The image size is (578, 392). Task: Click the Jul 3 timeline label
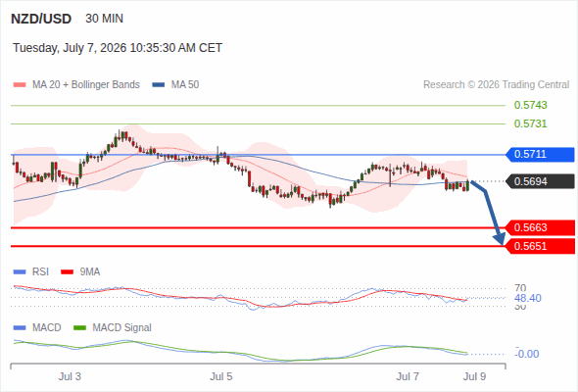(x=70, y=376)
